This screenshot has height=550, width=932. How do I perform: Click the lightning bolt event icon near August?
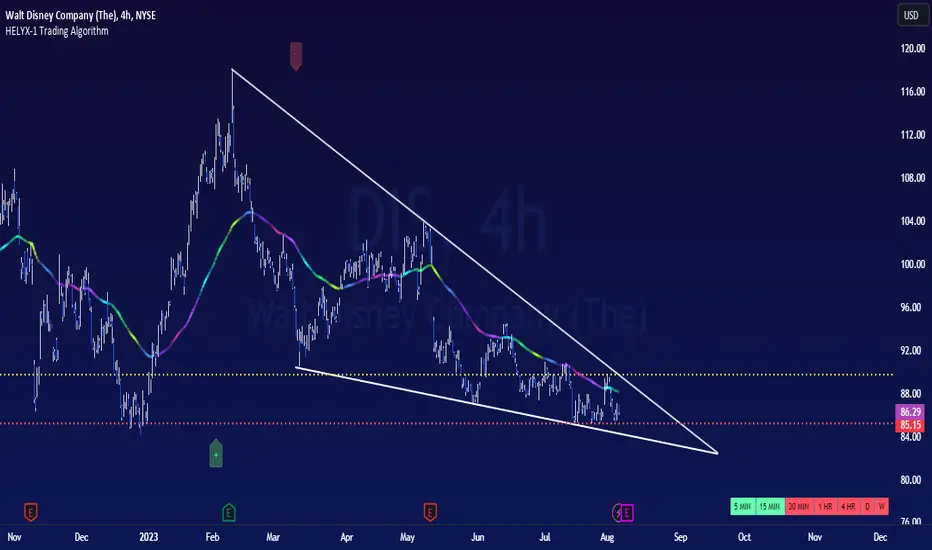[617, 512]
